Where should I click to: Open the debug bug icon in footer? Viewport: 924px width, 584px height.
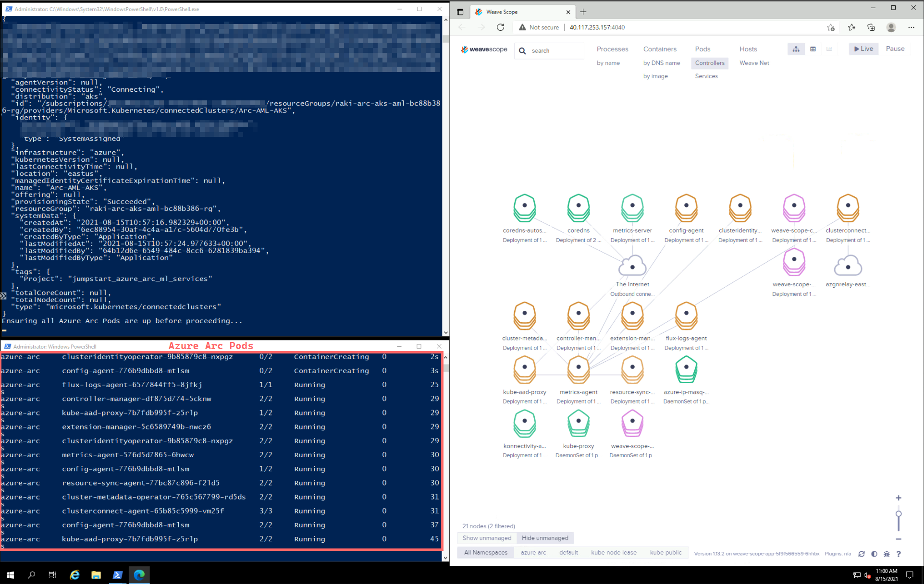pyautogui.click(x=887, y=554)
